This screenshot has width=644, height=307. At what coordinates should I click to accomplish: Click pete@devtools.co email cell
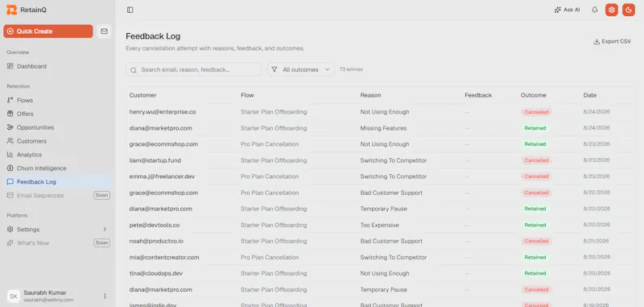[155, 226]
